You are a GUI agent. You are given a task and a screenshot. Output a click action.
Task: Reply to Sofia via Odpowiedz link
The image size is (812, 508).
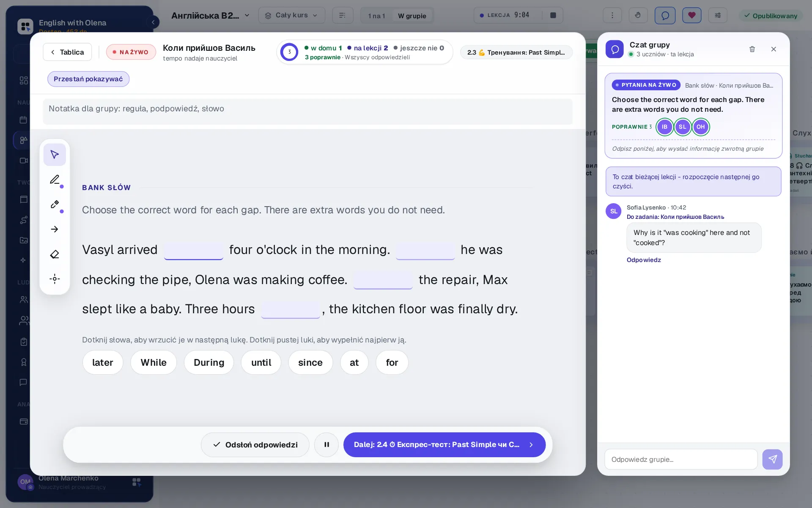[x=644, y=260]
